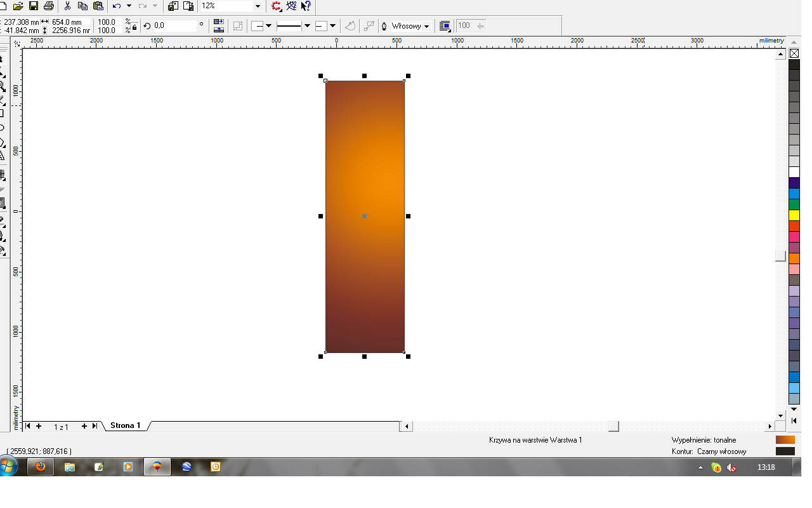Click the Cut (scissors) icon

[x=68, y=6]
